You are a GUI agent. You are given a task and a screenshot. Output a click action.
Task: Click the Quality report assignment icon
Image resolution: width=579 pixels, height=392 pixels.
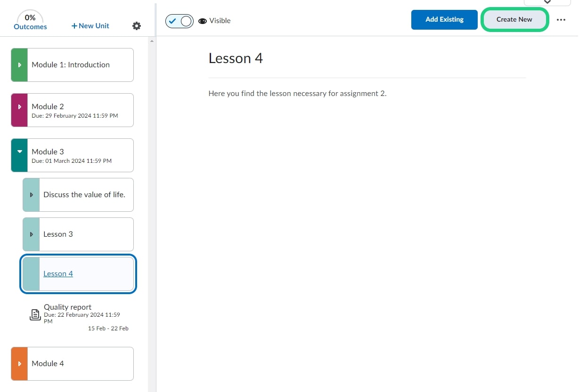(35, 315)
